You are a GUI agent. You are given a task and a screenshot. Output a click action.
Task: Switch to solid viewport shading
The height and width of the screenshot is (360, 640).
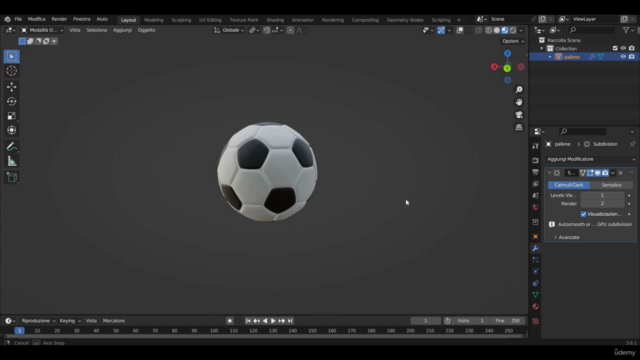(x=497, y=30)
